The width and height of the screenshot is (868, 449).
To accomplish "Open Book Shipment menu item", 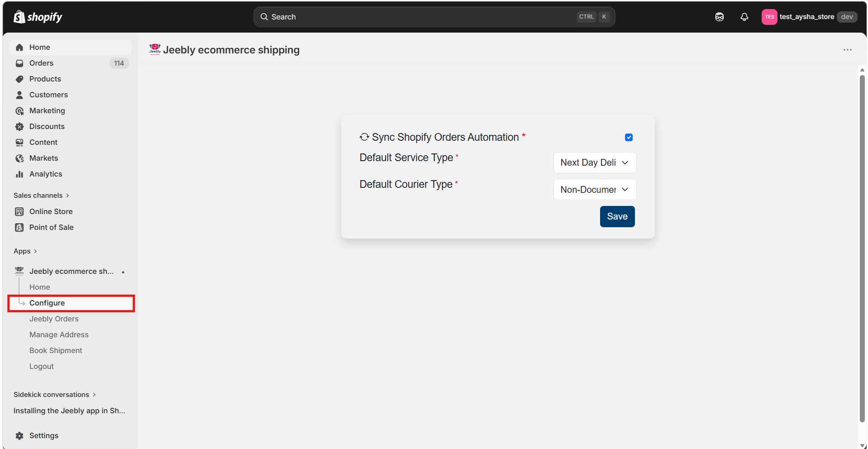I will 56,350.
